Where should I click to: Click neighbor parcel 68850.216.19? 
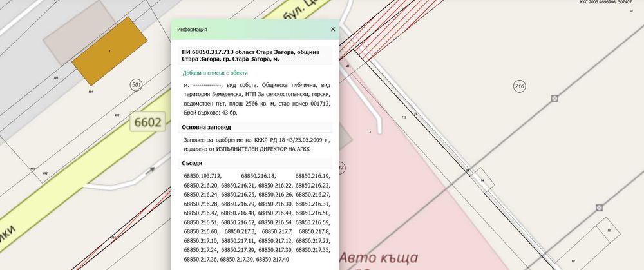click(312, 176)
